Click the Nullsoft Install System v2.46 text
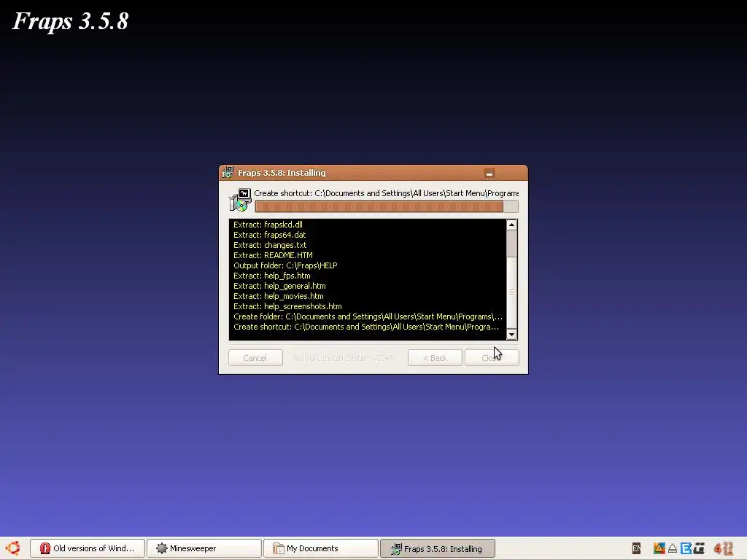The image size is (747, 560). (343, 357)
